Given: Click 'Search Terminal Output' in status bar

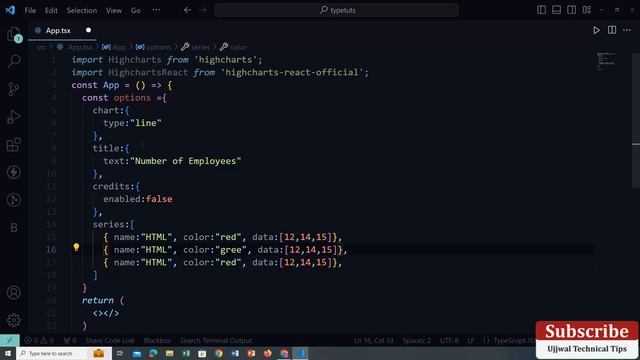Looking at the screenshot, I should point(216,340).
